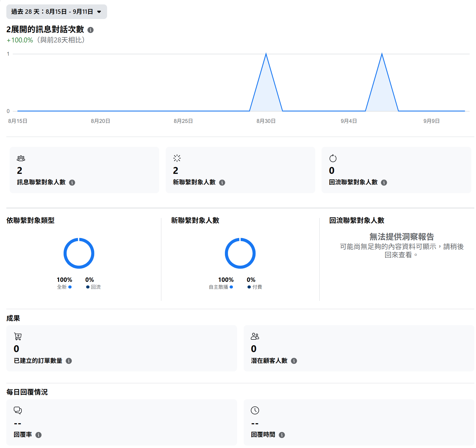Click the people group icon in 訊息聯繫對象人數 card
Viewport: 476px width, 448px height.
(x=21, y=158)
